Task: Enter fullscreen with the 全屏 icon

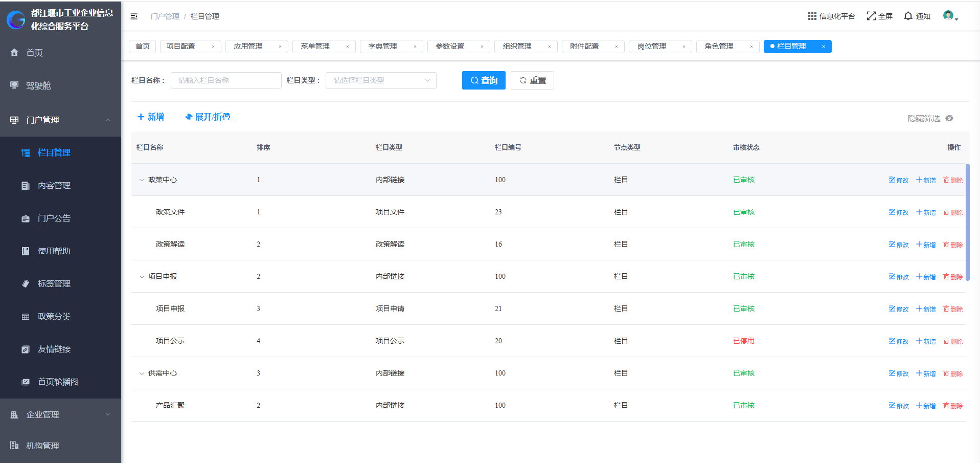Action: (x=871, y=16)
